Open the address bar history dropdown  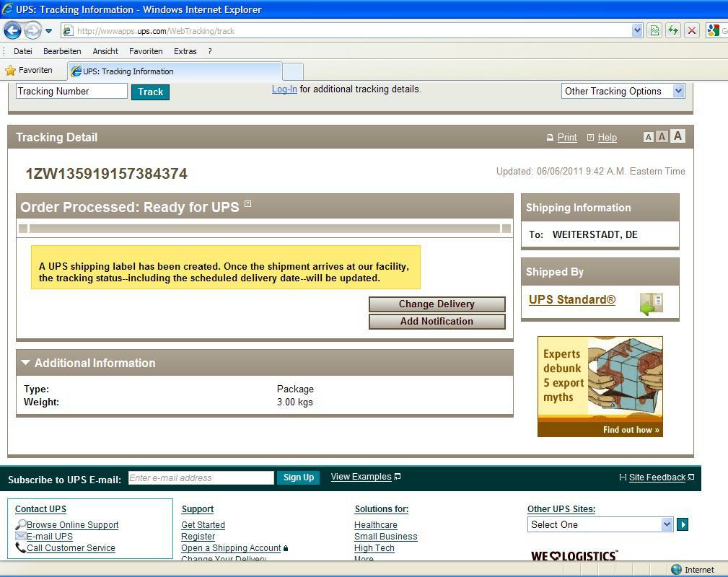(637, 30)
